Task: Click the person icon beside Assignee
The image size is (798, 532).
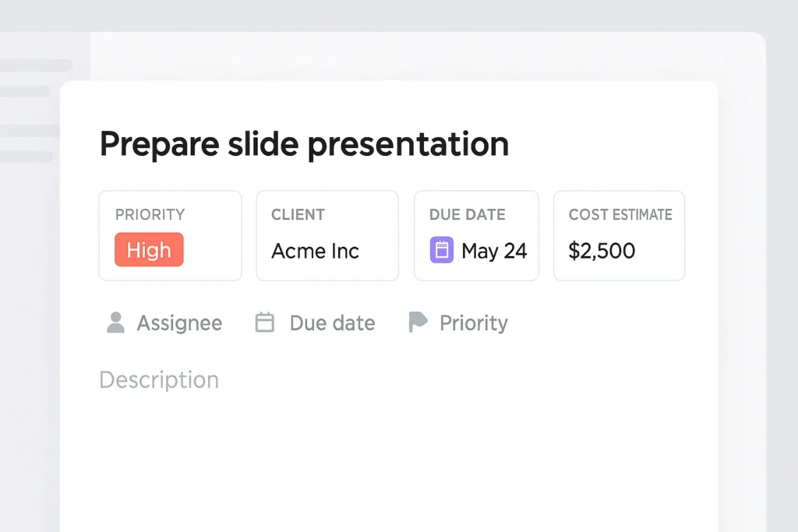Action: click(x=115, y=322)
